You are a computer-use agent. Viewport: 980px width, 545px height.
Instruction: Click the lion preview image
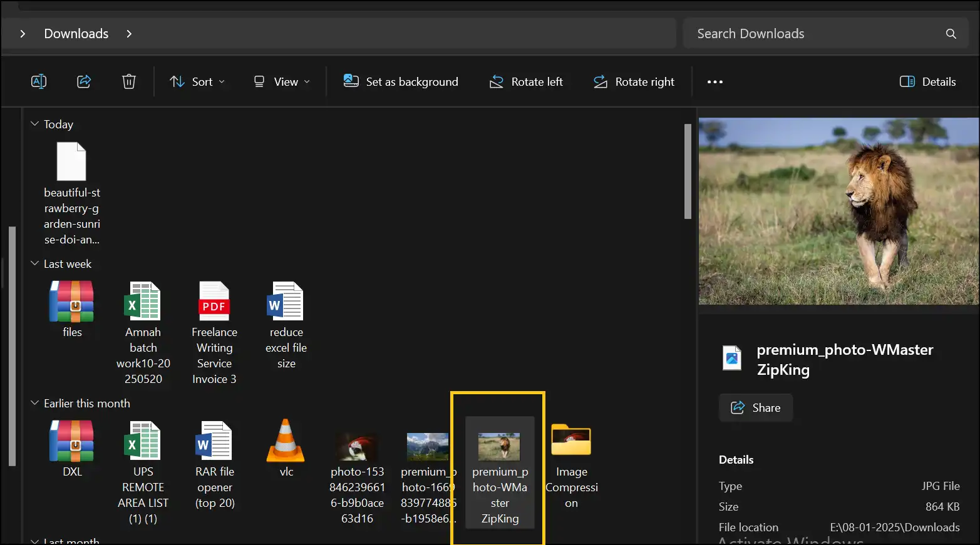pyautogui.click(x=838, y=211)
